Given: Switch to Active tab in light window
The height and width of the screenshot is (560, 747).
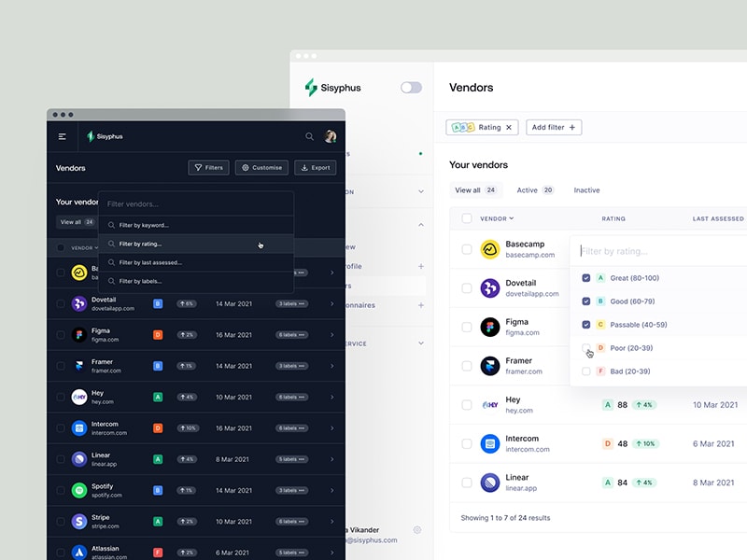Looking at the screenshot, I should (535, 190).
